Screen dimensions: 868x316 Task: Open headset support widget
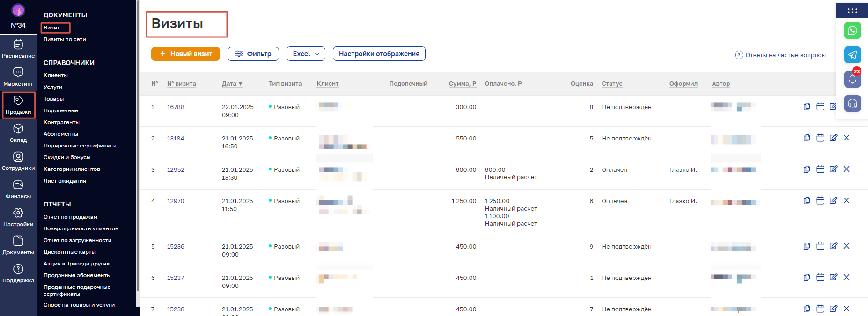[x=853, y=103]
